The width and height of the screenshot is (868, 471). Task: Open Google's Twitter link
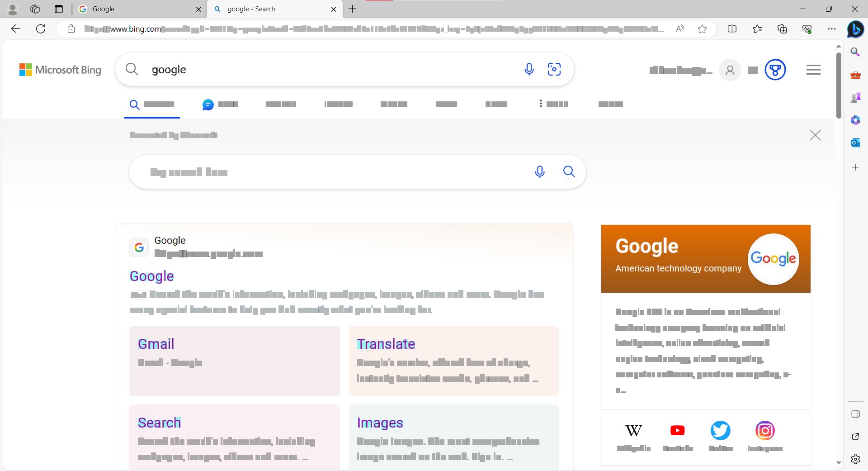pyautogui.click(x=721, y=437)
